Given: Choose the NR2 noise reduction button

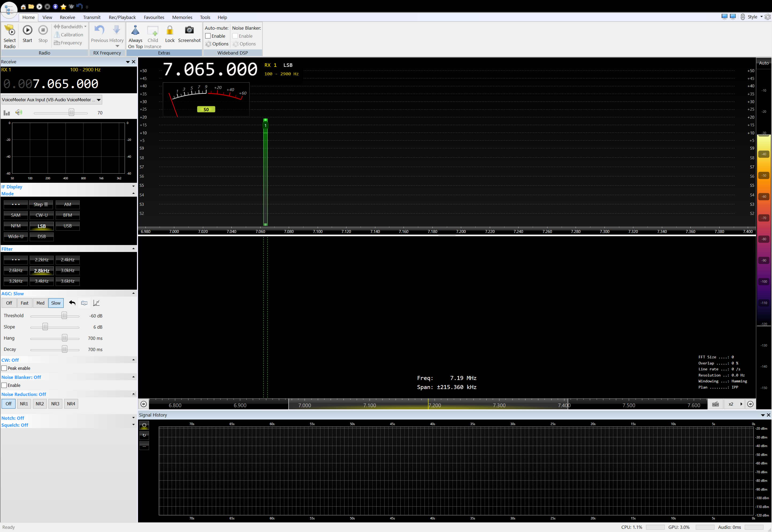Looking at the screenshot, I should pos(40,404).
